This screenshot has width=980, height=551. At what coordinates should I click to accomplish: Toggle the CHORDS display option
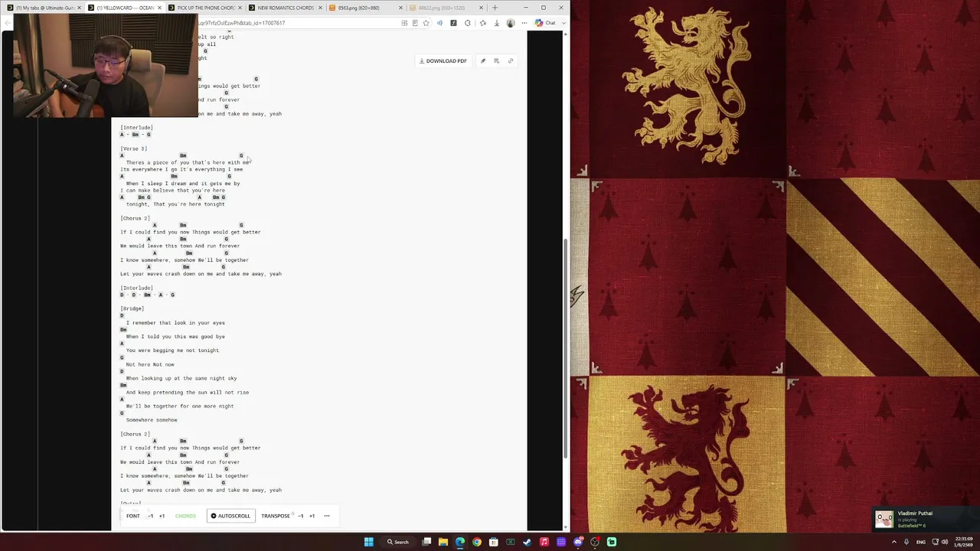185,516
